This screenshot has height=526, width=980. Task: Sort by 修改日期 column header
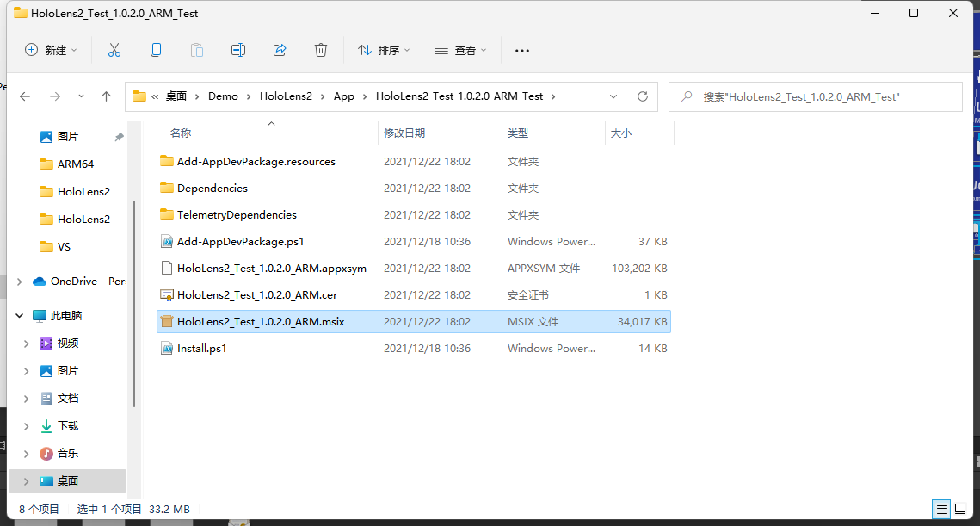click(404, 133)
